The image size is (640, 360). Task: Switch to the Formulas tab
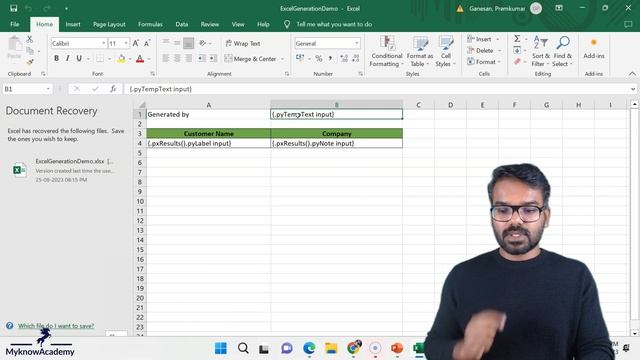point(150,24)
